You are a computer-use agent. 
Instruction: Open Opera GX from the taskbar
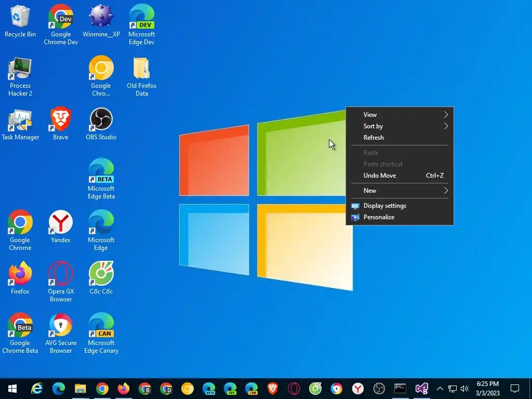tap(294, 389)
